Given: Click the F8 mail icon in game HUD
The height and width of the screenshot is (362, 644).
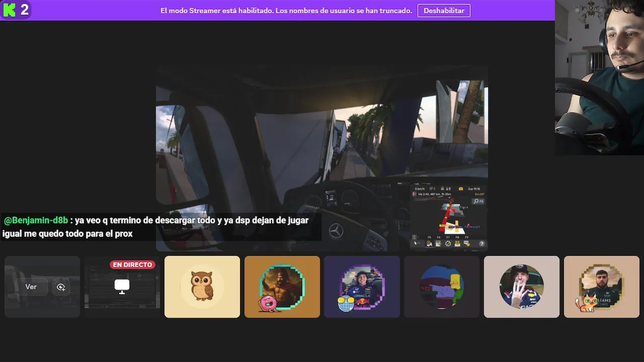Looking at the screenshot, I should [457, 243].
